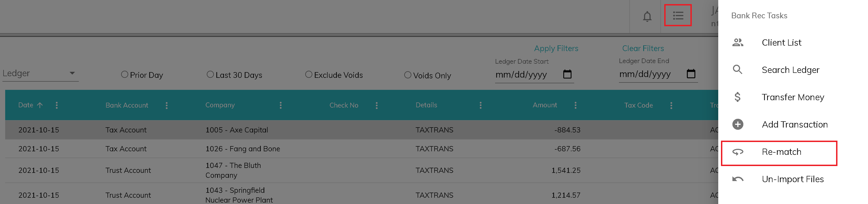Select the Last 30 Days radio option

(210, 75)
